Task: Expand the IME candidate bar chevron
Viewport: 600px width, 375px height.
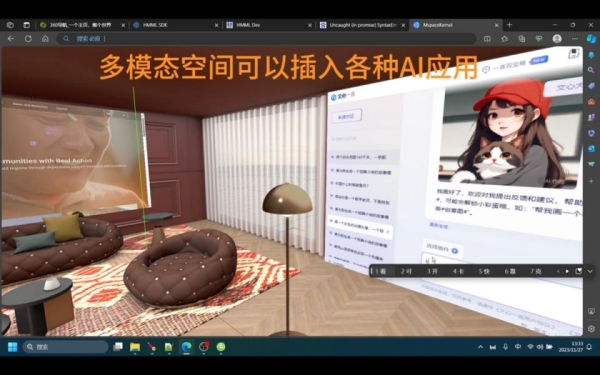Action: click(x=590, y=271)
